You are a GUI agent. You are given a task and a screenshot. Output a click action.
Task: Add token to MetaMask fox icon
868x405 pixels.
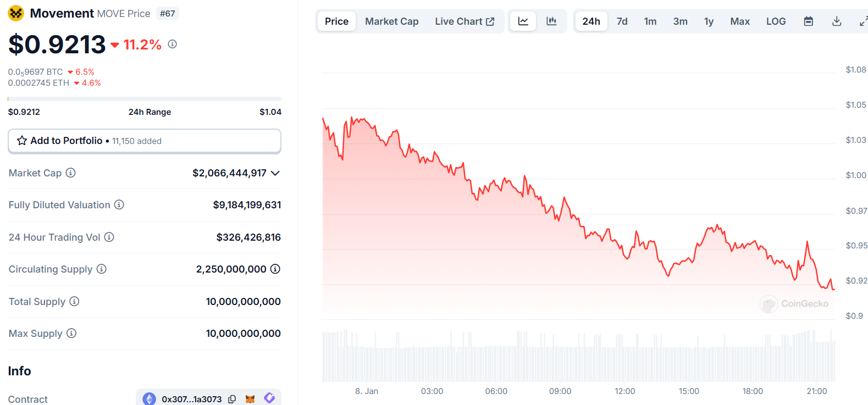250,399
